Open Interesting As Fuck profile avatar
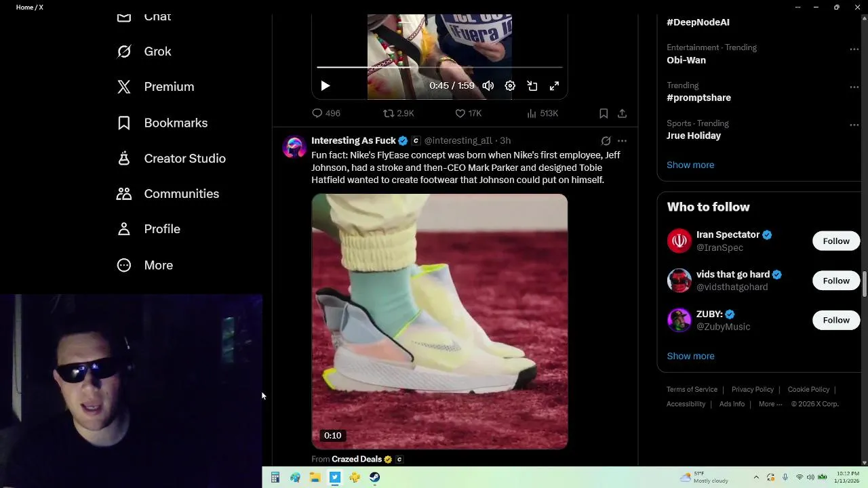 click(294, 146)
